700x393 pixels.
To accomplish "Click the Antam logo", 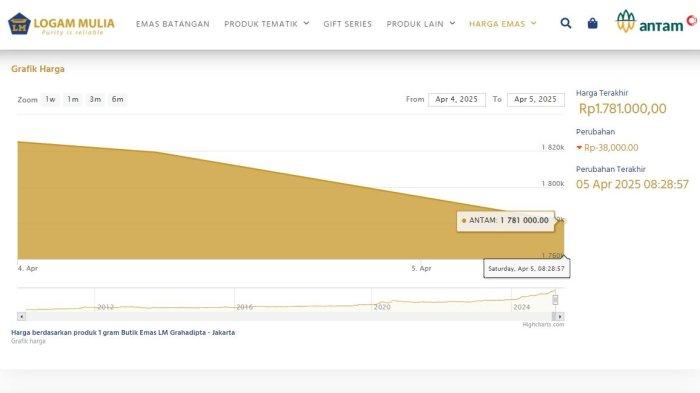I will 656,22.
